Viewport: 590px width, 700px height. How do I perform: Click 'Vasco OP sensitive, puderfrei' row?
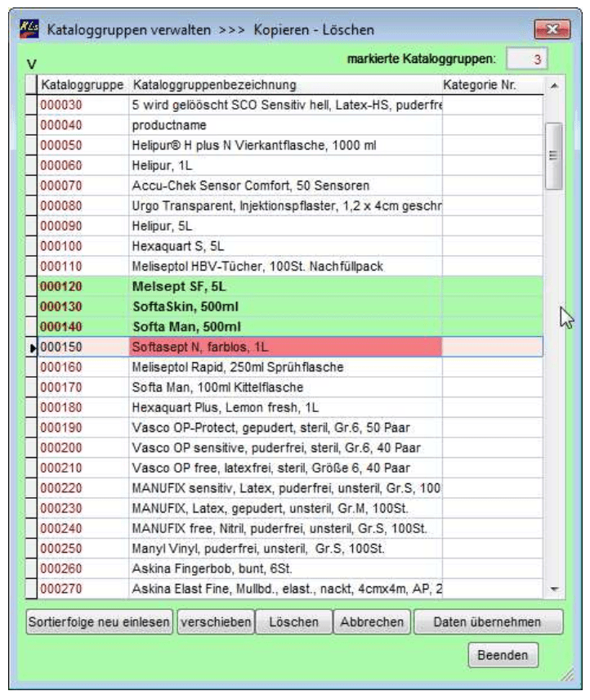coord(285,448)
